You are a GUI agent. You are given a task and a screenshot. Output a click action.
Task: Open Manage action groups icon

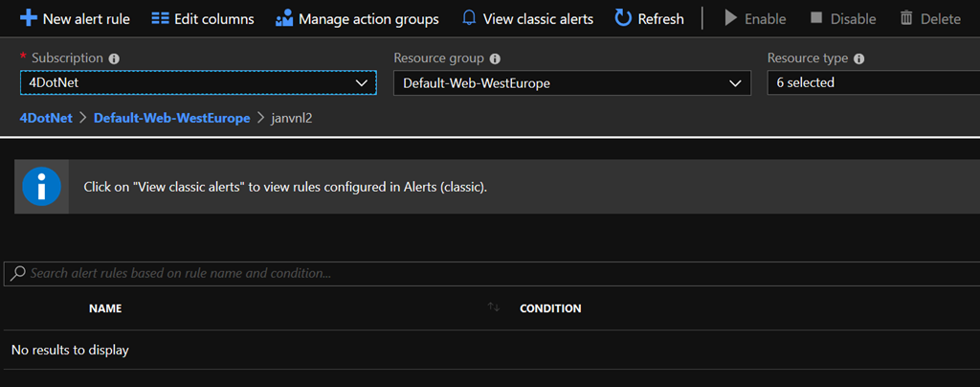coord(284,18)
